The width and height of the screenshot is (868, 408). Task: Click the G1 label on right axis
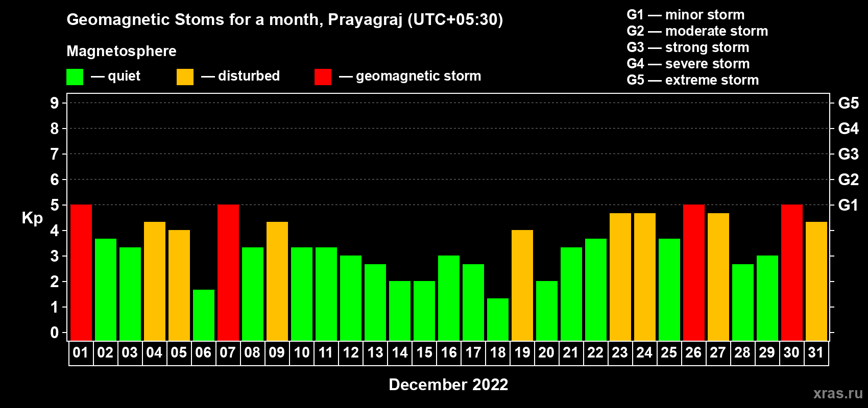[x=848, y=205]
